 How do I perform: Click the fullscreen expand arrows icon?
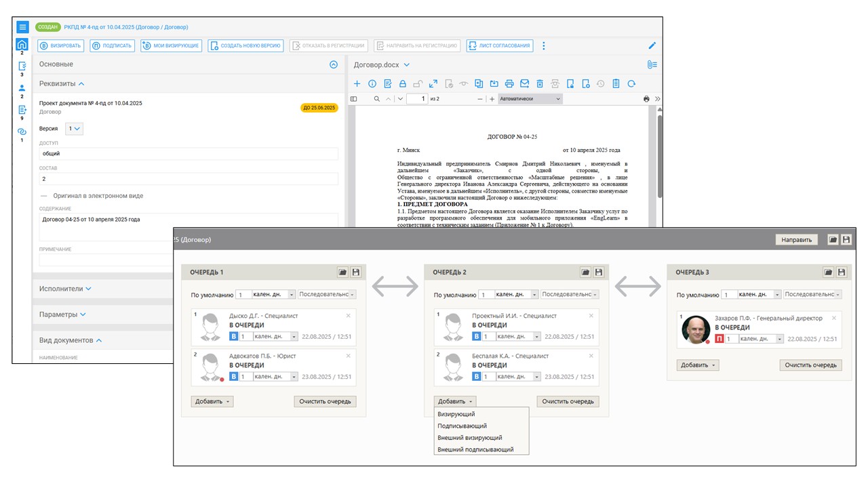(433, 84)
